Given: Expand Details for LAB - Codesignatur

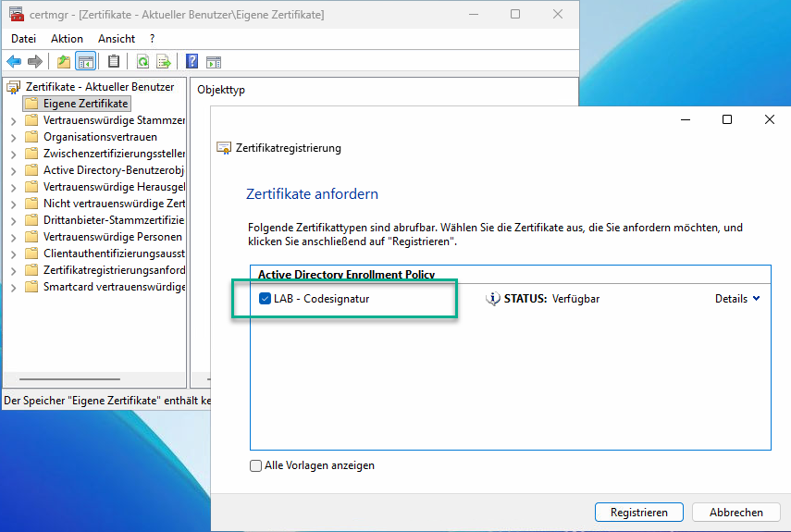Looking at the screenshot, I should point(737,299).
